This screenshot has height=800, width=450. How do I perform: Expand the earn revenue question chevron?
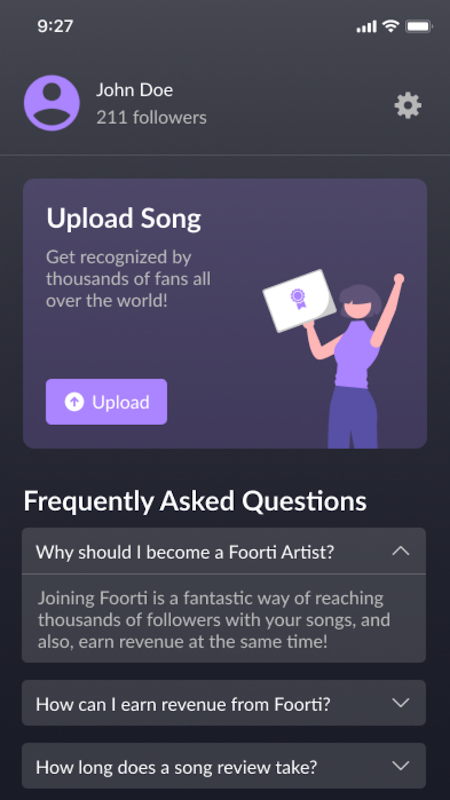pyautogui.click(x=401, y=703)
